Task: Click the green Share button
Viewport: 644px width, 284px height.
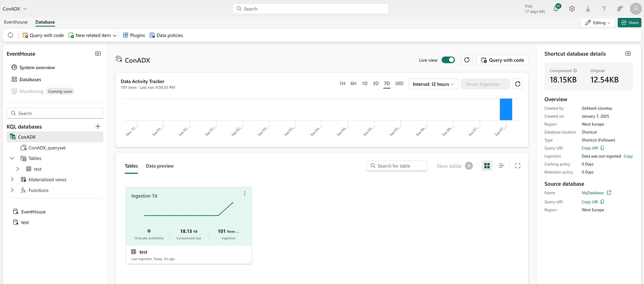Action: 629,23
